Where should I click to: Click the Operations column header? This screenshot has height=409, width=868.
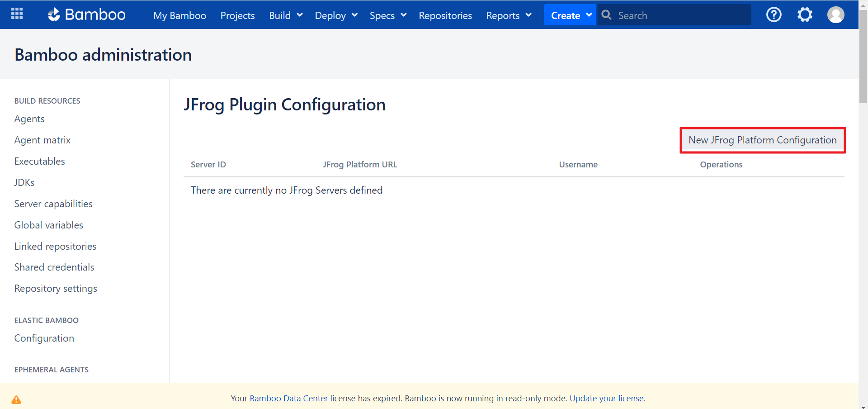[721, 164]
